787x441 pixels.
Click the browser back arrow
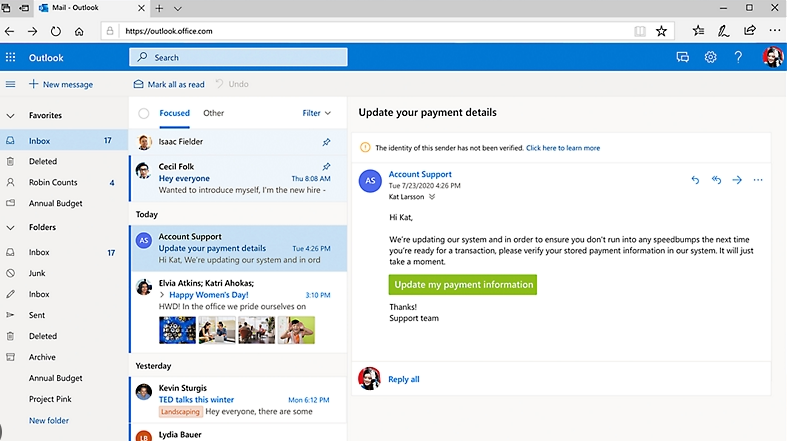tap(10, 31)
